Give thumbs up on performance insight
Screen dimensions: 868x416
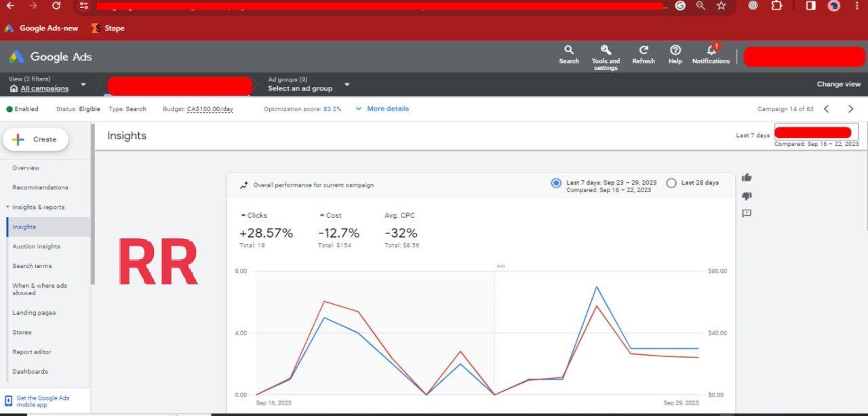tap(747, 178)
